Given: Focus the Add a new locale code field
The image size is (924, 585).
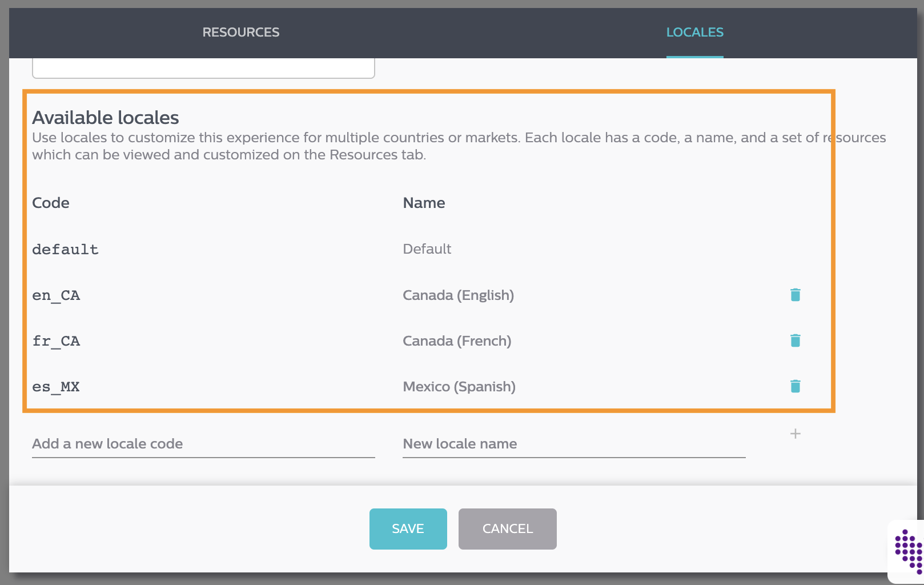Looking at the screenshot, I should pos(203,444).
